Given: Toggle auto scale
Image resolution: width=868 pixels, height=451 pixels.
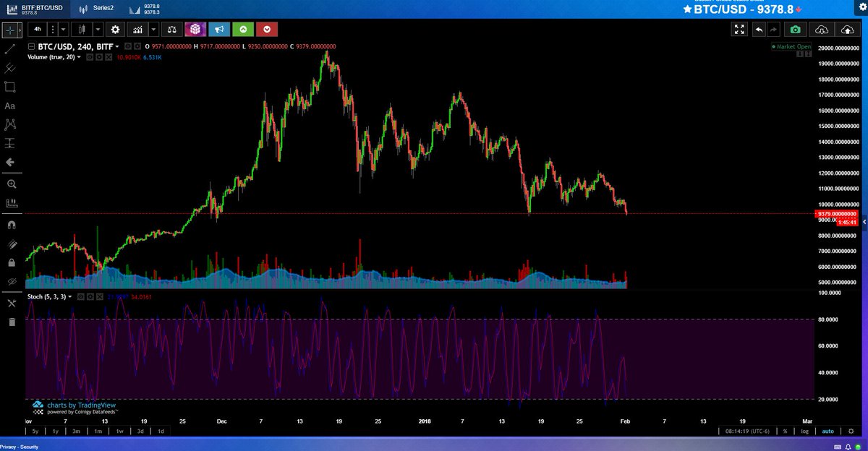Looking at the screenshot, I should coord(827,431).
